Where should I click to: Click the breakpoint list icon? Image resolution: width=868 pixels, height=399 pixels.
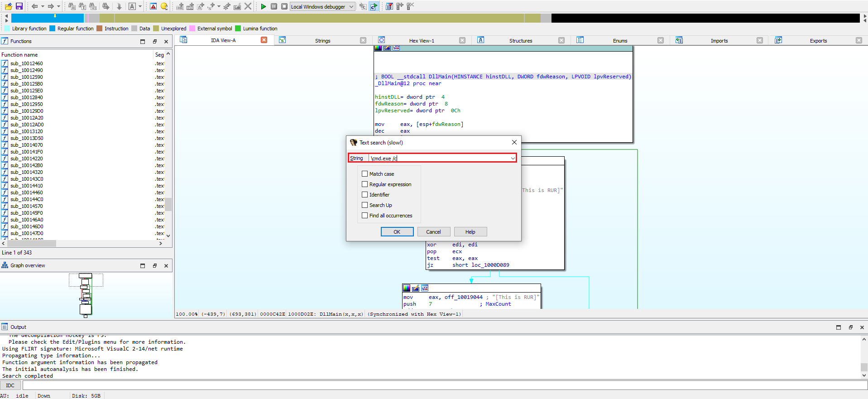point(389,6)
